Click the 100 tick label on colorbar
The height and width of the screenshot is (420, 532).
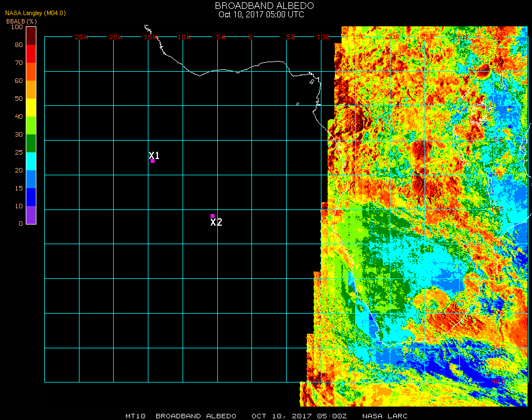17,27
